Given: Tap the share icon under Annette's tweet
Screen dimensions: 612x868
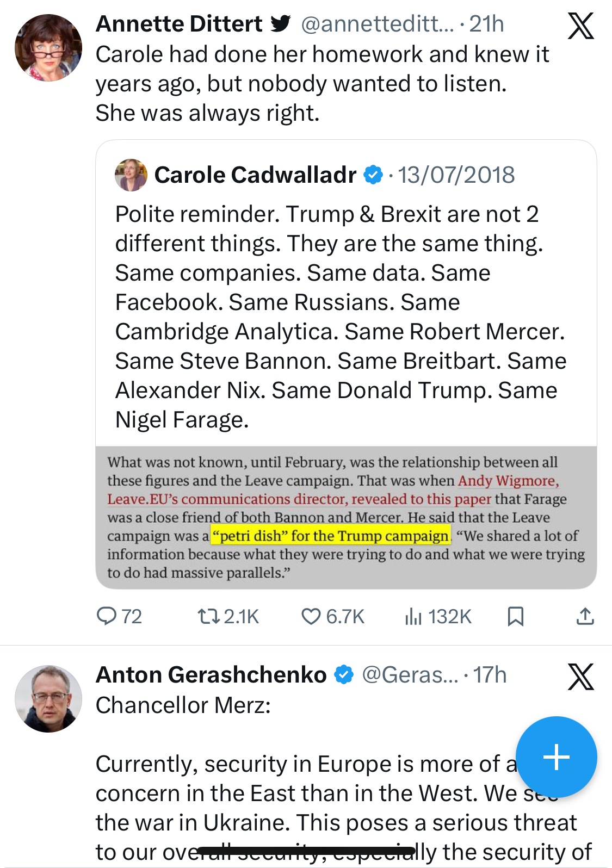Looking at the screenshot, I should tap(585, 616).
